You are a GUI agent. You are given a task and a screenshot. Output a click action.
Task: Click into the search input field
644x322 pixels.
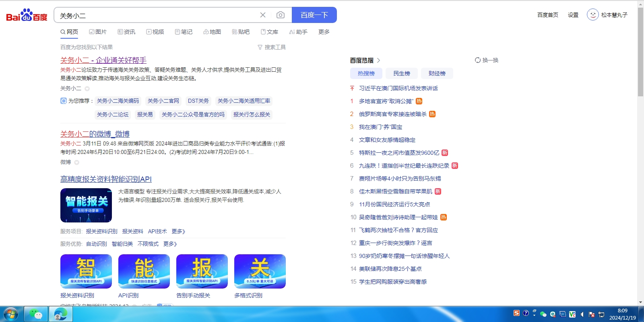[157, 15]
